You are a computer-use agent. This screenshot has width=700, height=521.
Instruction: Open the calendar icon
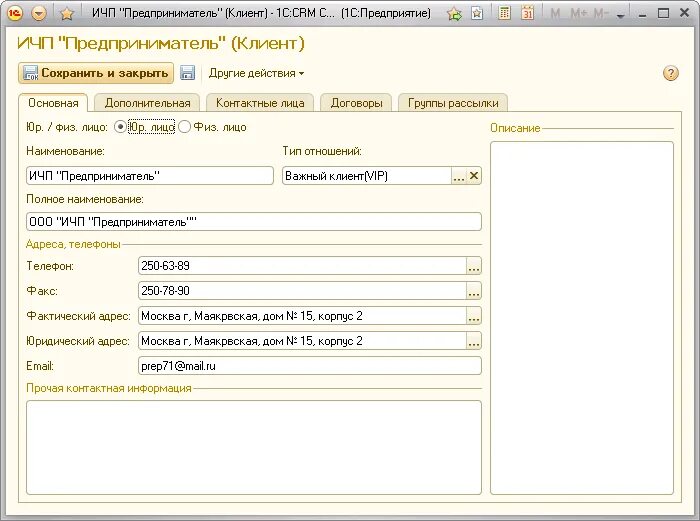[x=527, y=13]
